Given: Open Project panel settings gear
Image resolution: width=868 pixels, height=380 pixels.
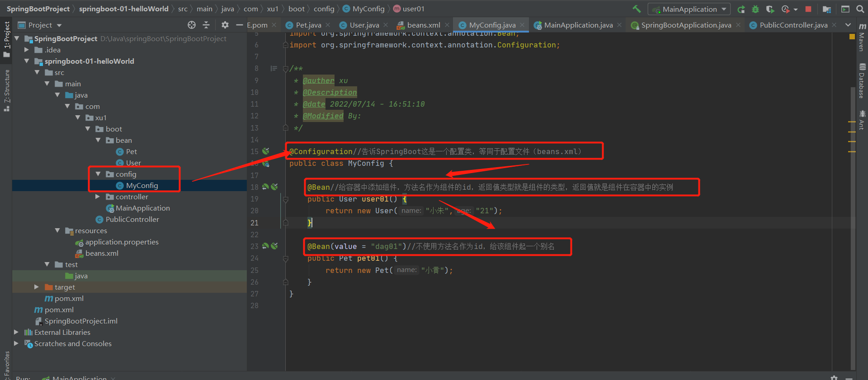Looking at the screenshot, I should [225, 25].
